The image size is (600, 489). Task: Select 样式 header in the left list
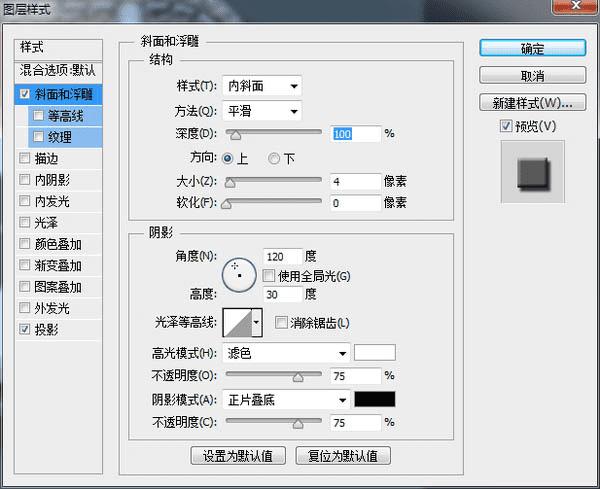pyautogui.click(x=58, y=48)
